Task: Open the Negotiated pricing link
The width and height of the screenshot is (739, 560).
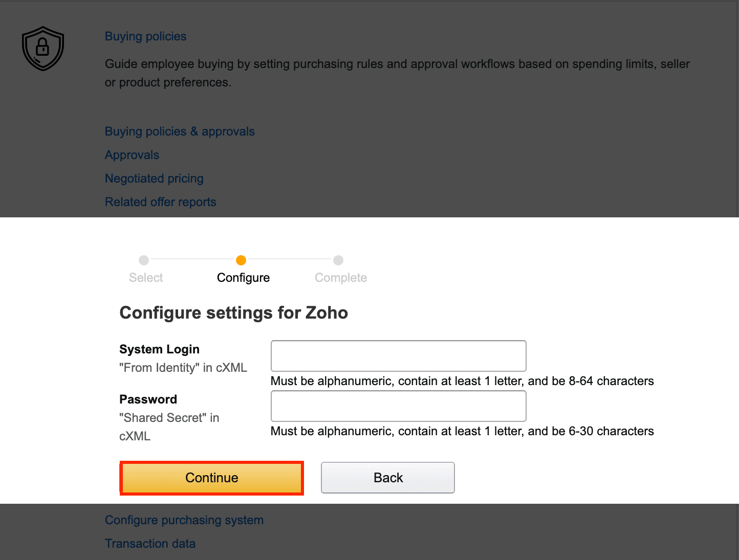Action: point(154,178)
